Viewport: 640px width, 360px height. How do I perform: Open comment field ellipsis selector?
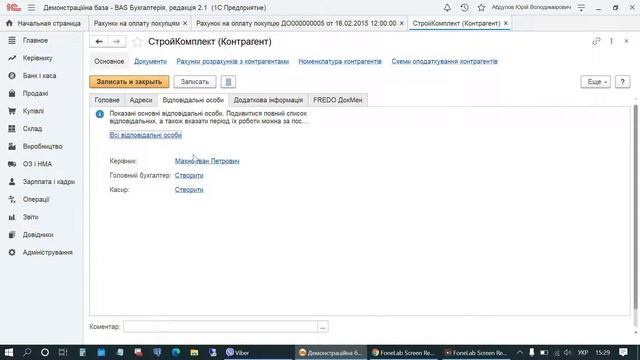[x=323, y=327]
